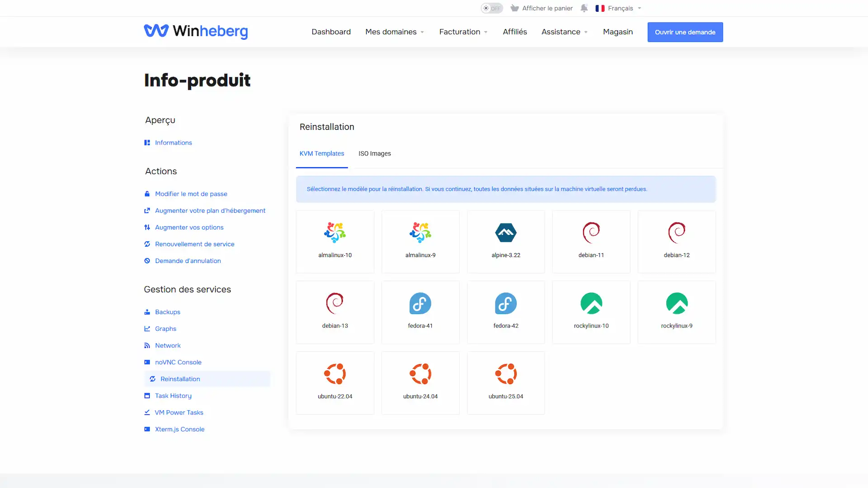
Task: Open the Facturation dropdown menu
Action: coord(463,32)
